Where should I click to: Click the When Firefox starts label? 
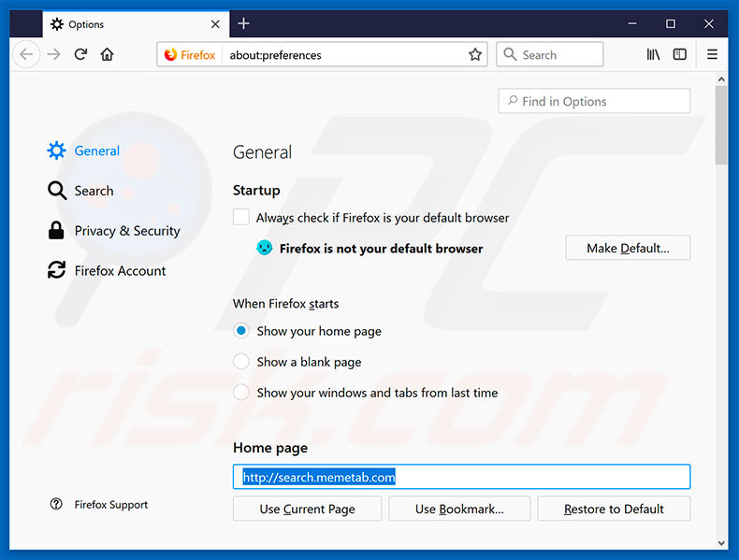click(285, 304)
